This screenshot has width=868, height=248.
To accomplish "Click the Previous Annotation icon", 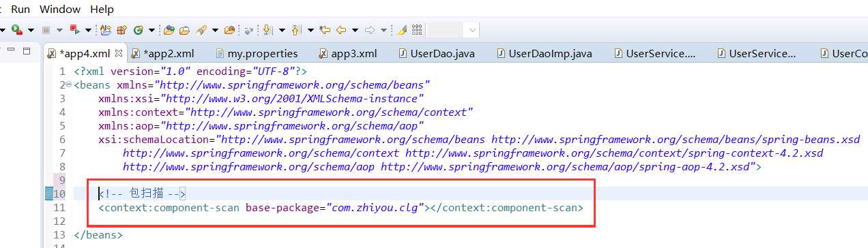I will [x=296, y=30].
